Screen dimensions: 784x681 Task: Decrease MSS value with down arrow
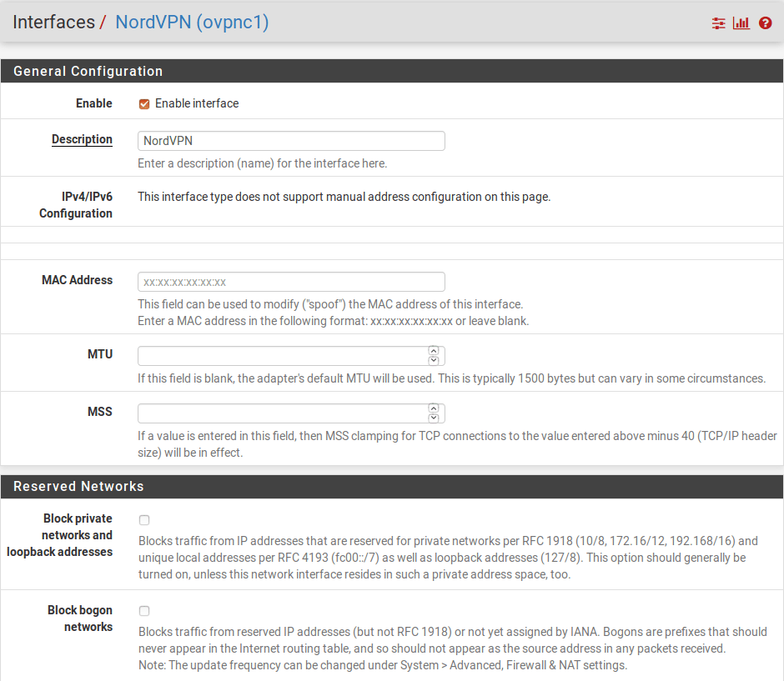(x=433, y=418)
